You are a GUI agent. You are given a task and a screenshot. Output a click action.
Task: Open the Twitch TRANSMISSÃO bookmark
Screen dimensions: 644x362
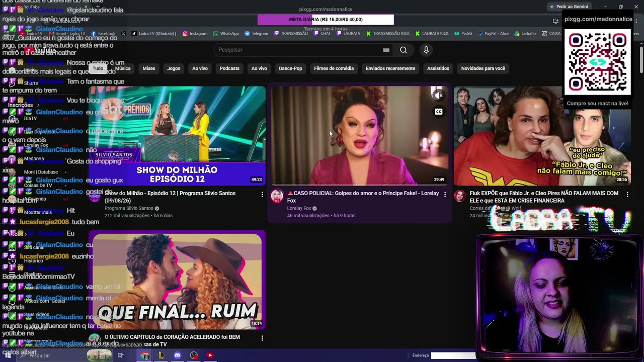(x=291, y=34)
